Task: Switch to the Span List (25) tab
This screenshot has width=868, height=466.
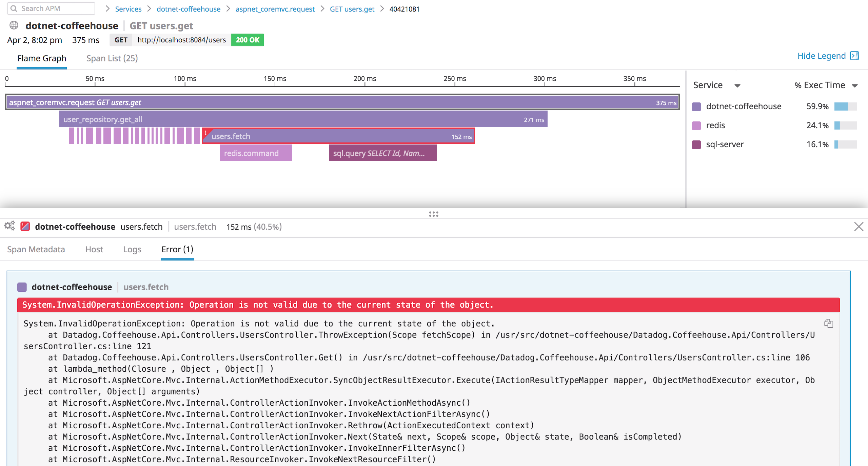Action: click(x=112, y=58)
